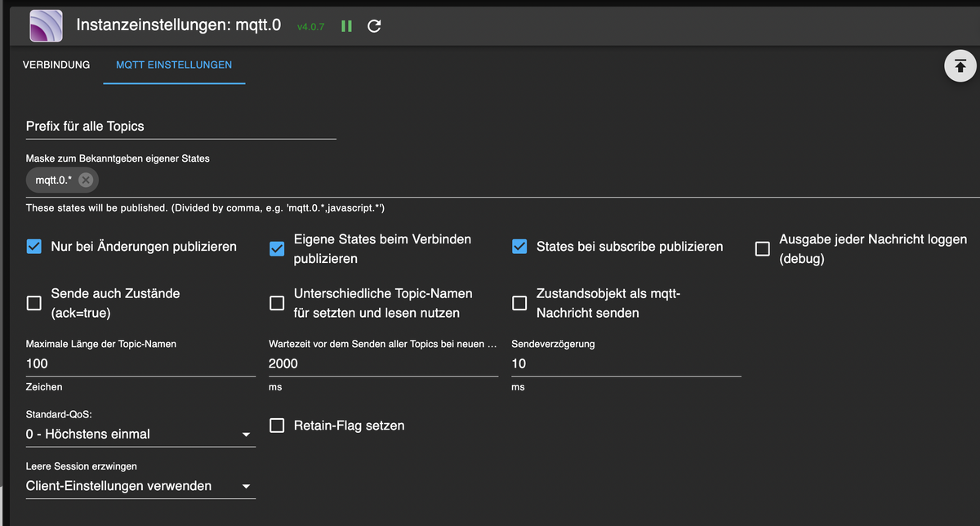Uncheck Eigene States beim Verbinden publizieren
Screen dimensions: 980x526
click(x=277, y=249)
